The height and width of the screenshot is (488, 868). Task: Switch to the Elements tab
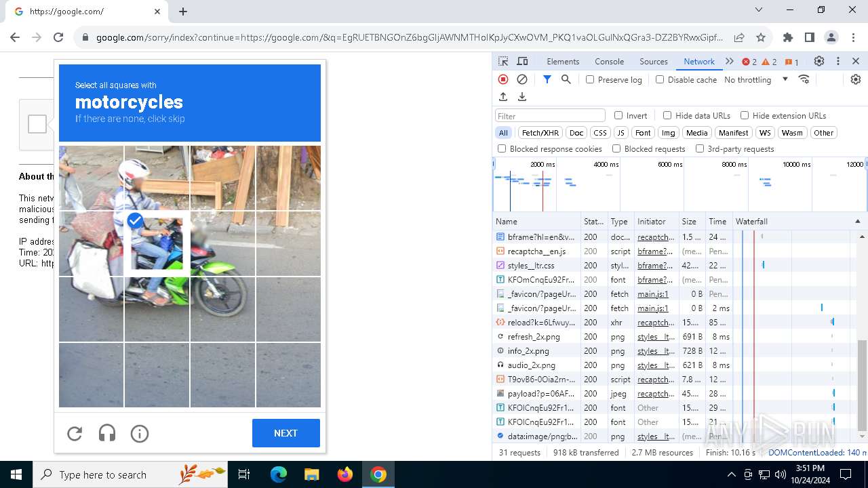coord(563,61)
